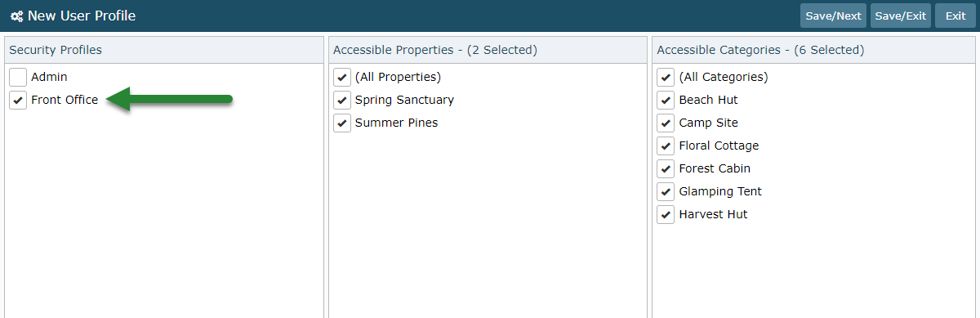Image resolution: width=980 pixels, height=318 pixels.
Task: Enable the Admin security profile checkbox
Action: (18, 77)
